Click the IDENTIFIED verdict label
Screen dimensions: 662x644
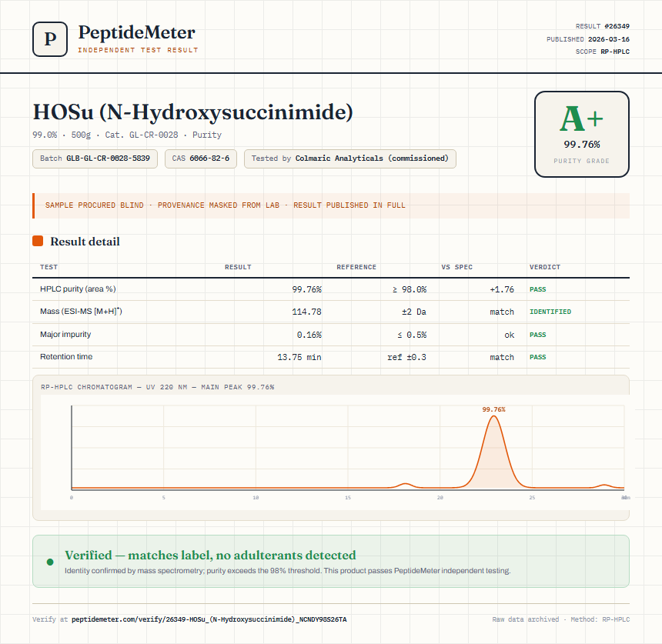550,312
